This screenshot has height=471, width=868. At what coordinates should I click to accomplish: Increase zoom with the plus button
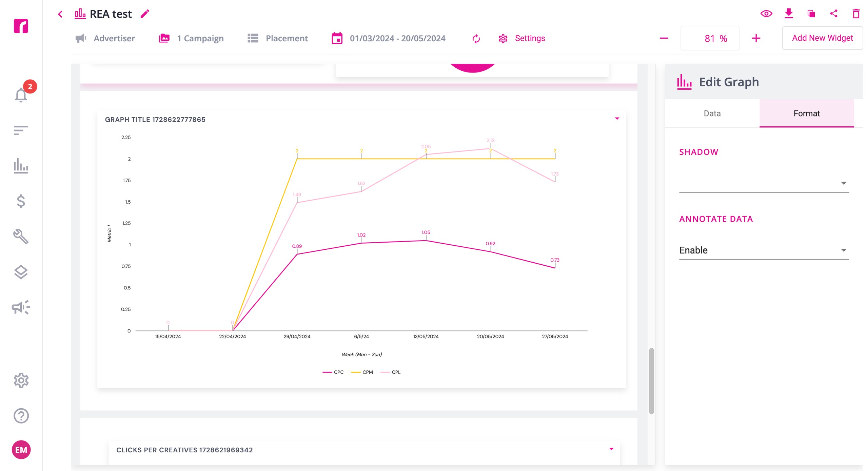click(x=756, y=38)
